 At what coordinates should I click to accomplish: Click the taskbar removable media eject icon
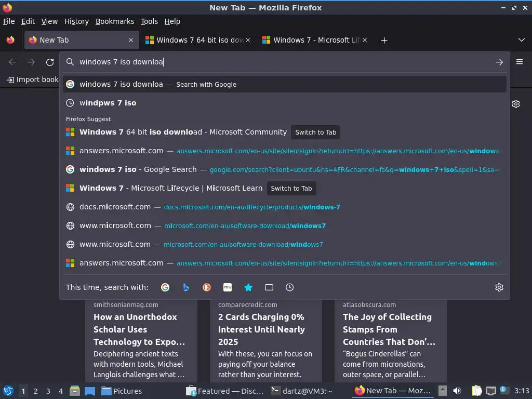coord(443,391)
